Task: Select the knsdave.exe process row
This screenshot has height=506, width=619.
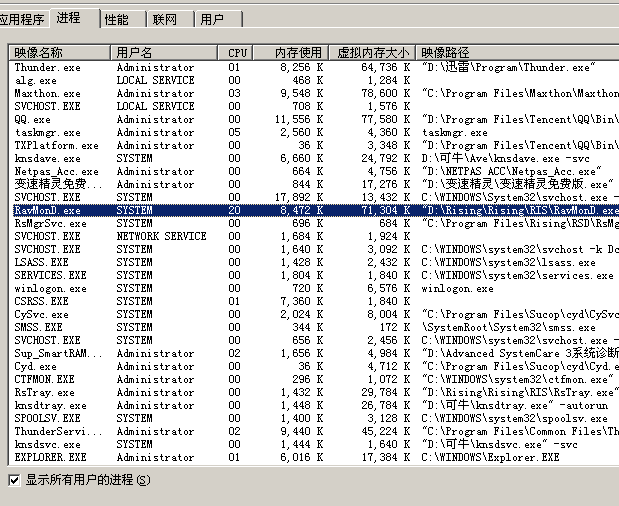Action: [x=314, y=158]
